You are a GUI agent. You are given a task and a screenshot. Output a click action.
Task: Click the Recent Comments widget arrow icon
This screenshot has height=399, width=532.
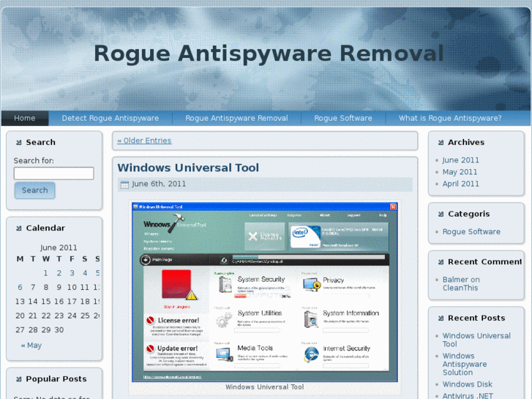coord(441,262)
